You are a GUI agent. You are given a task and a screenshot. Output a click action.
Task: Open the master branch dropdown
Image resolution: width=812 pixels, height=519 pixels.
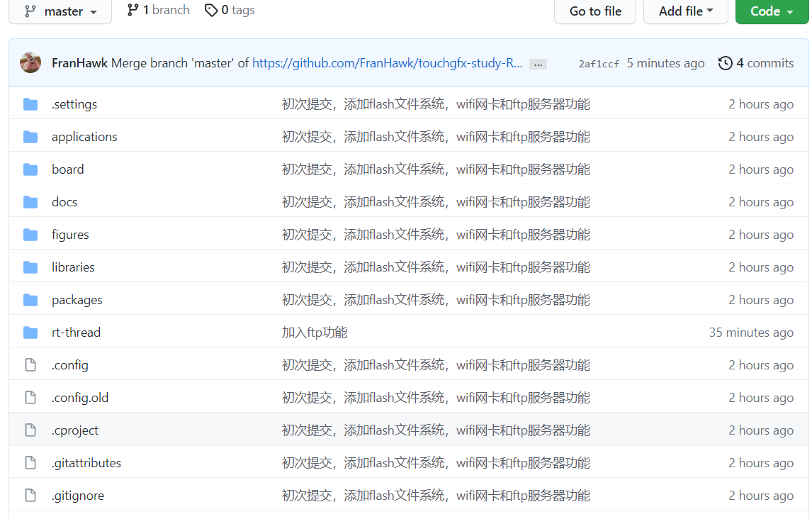pos(60,11)
